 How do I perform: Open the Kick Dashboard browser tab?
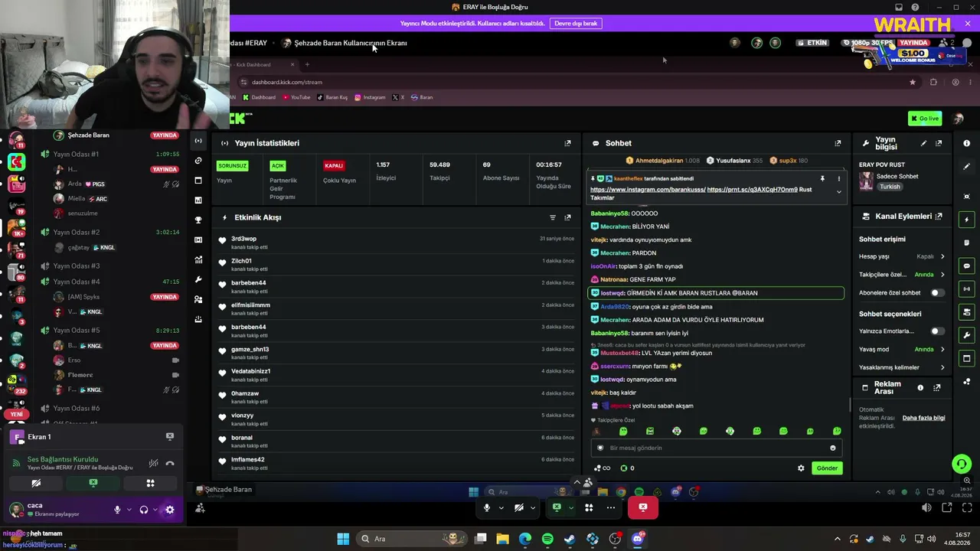point(260,64)
